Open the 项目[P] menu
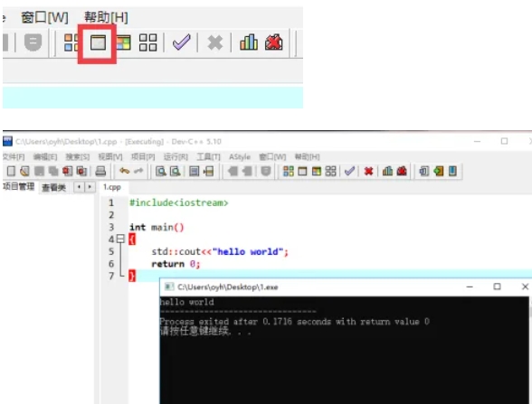The width and height of the screenshot is (532, 404). pos(143,157)
